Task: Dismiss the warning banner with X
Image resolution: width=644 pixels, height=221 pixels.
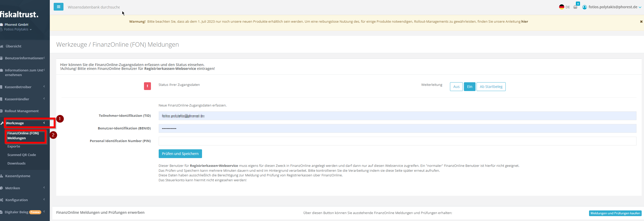Action: pos(641,22)
